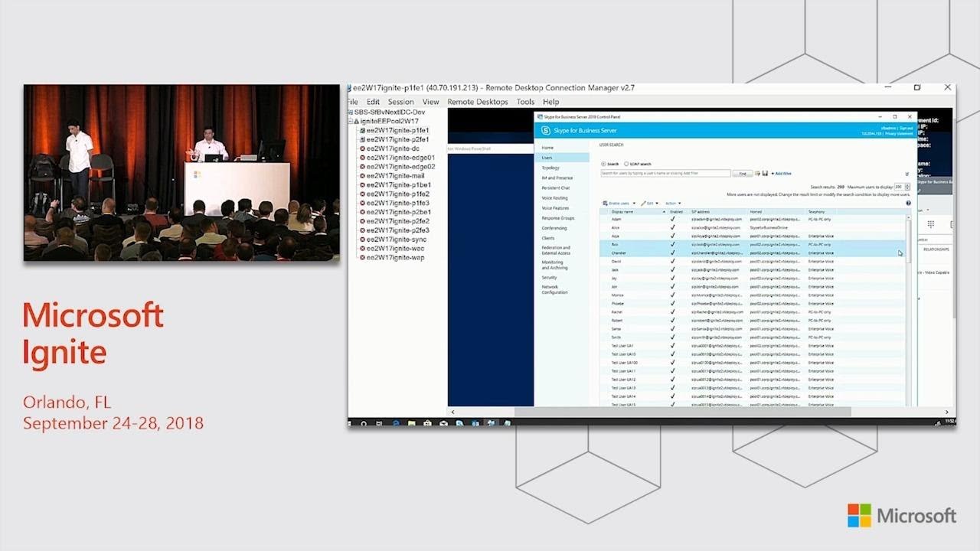Sort by SIP address column header

coord(701,211)
